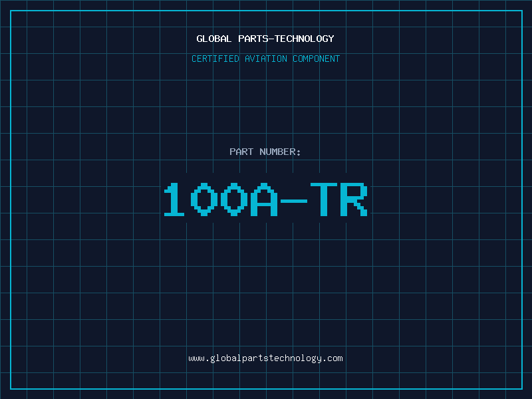The height and width of the screenshot is (399, 532).
Task: Click the word TECHNOLOGY in the title
Action: pyautogui.click(x=305, y=39)
